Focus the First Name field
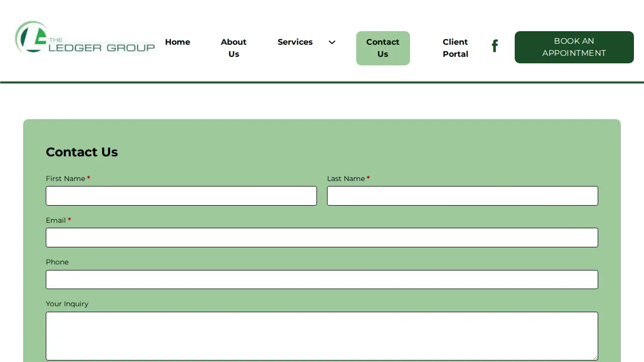This screenshot has width=644, height=362. click(x=181, y=196)
